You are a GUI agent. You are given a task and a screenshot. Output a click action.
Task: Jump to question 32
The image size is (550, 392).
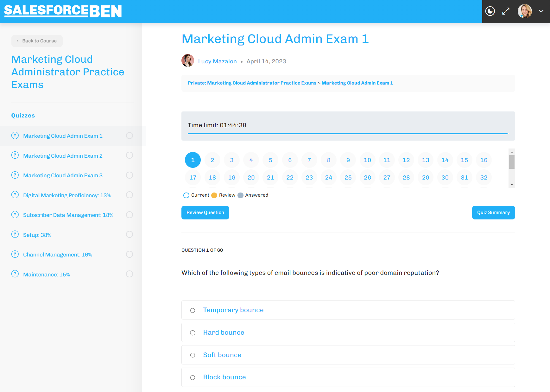(484, 177)
